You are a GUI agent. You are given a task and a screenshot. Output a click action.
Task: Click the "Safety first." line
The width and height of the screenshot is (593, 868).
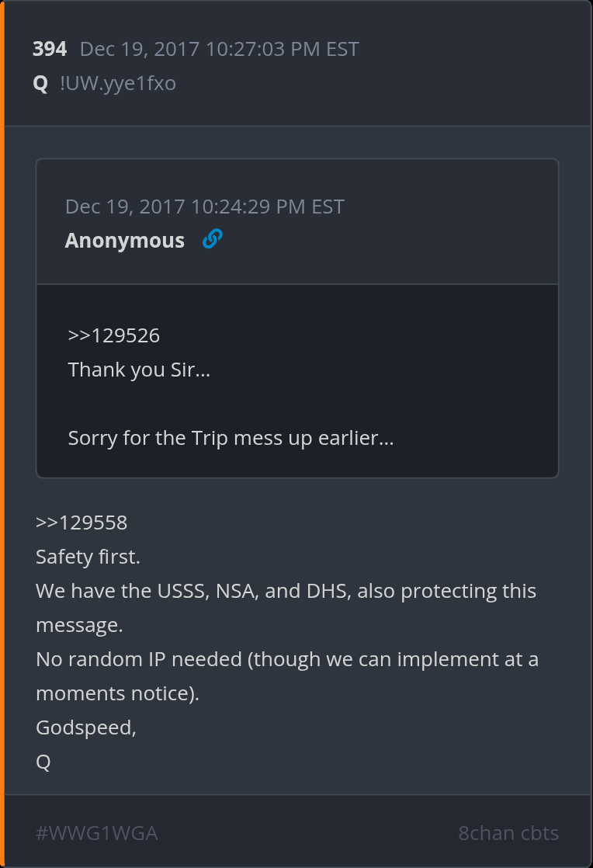[x=88, y=557]
